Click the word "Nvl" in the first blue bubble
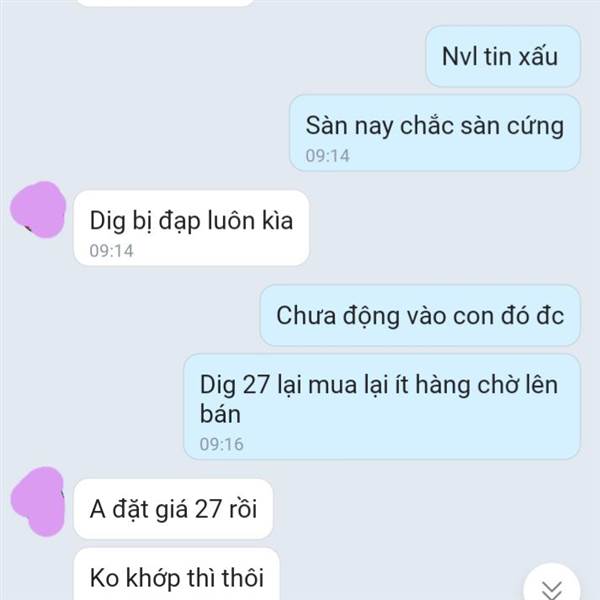 click(460, 57)
